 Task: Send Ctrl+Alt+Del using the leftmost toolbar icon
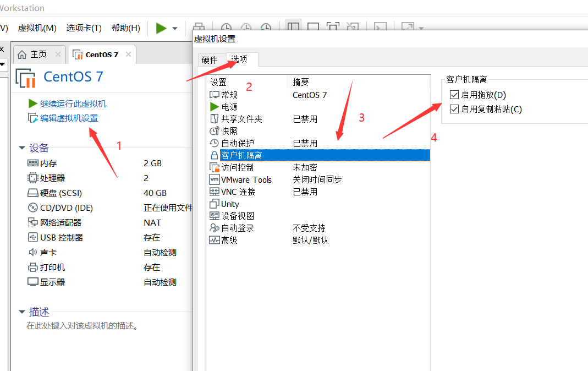[199, 26]
